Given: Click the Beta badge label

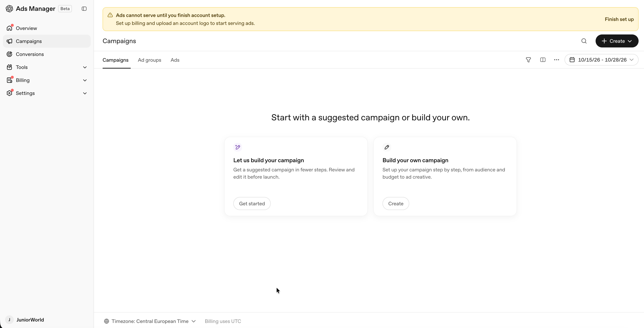Looking at the screenshot, I should coord(65,9).
